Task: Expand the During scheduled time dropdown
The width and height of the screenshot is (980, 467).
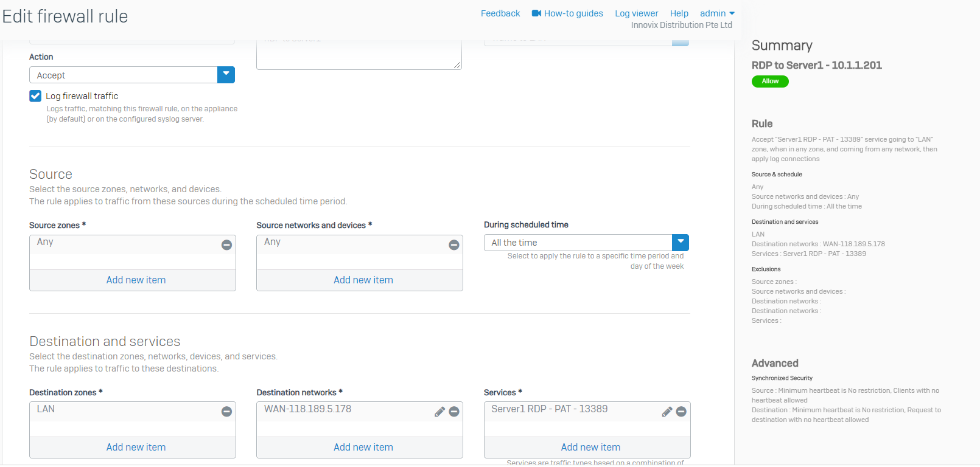Action: pyautogui.click(x=680, y=243)
